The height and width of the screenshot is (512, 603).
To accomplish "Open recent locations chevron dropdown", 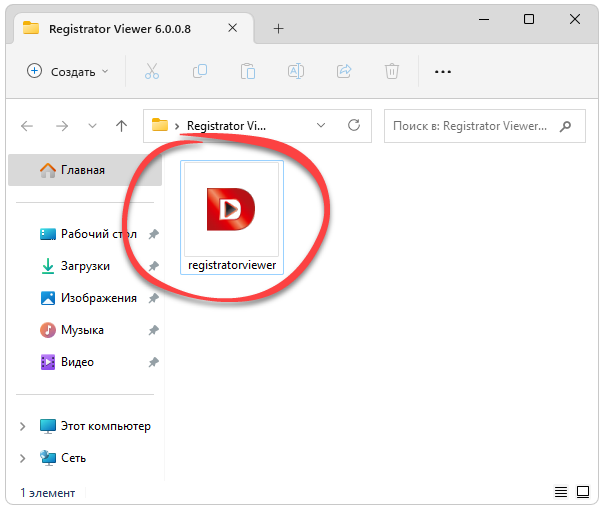I will (x=92, y=126).
